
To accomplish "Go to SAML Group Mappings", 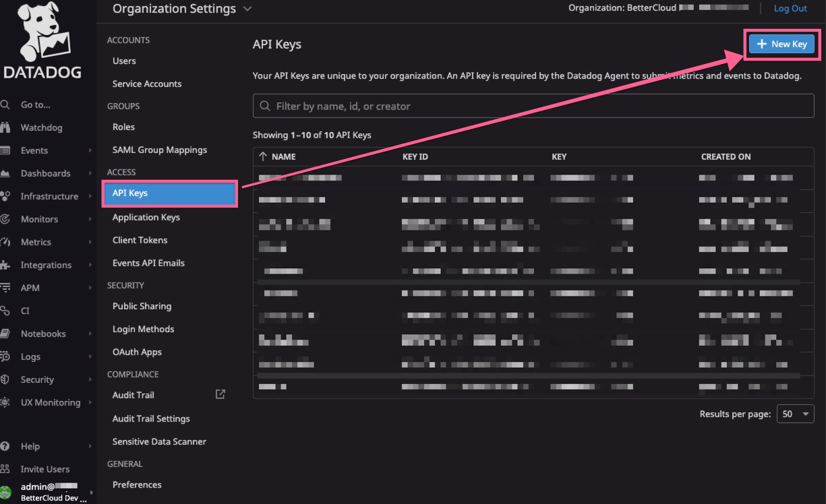I will coord(159,150).
